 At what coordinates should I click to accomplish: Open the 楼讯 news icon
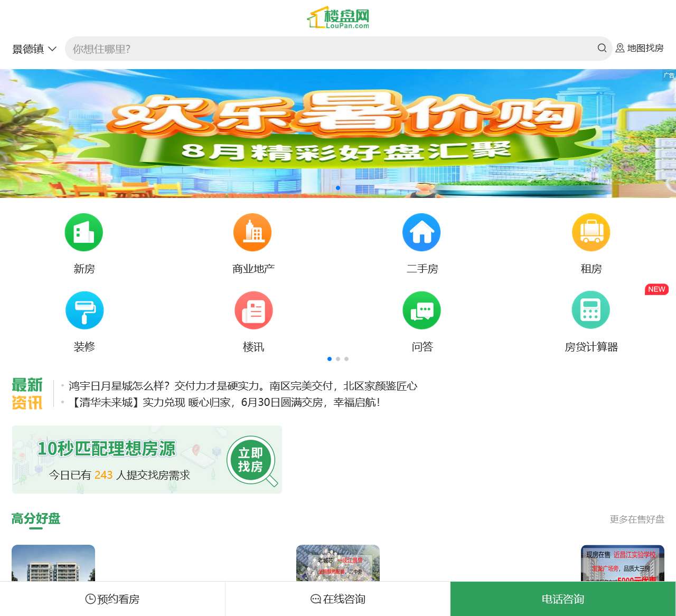click(x=253, y=310)
